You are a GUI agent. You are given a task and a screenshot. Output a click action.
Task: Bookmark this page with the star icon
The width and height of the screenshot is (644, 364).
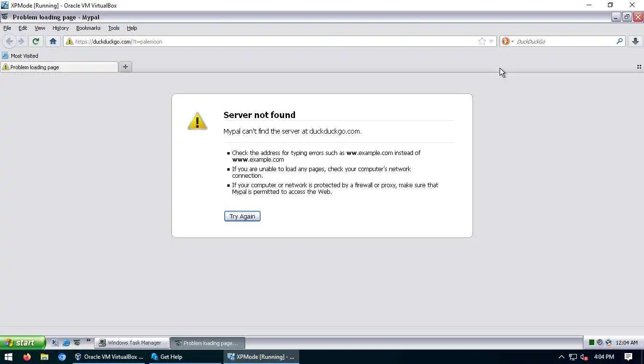coord(482,41)
